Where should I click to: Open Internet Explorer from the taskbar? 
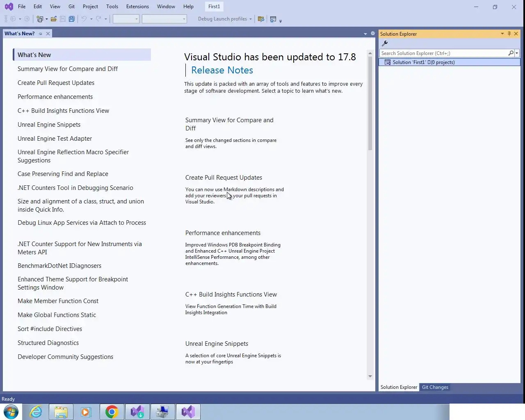[x=36, y=411]
